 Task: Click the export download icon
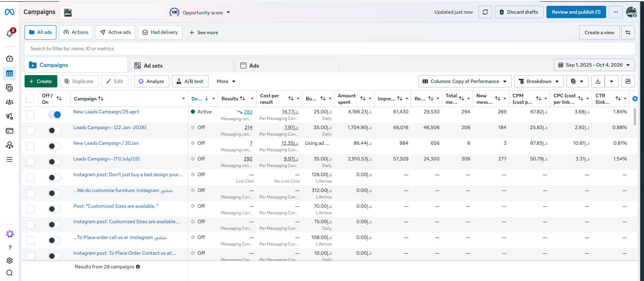pyautogui.click(x=598, y=81)
